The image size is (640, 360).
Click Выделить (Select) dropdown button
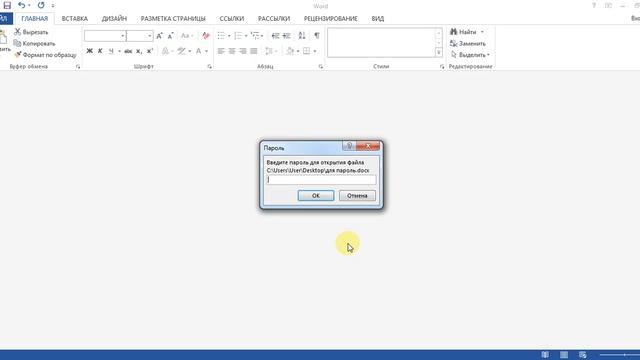tap(470, 55)
